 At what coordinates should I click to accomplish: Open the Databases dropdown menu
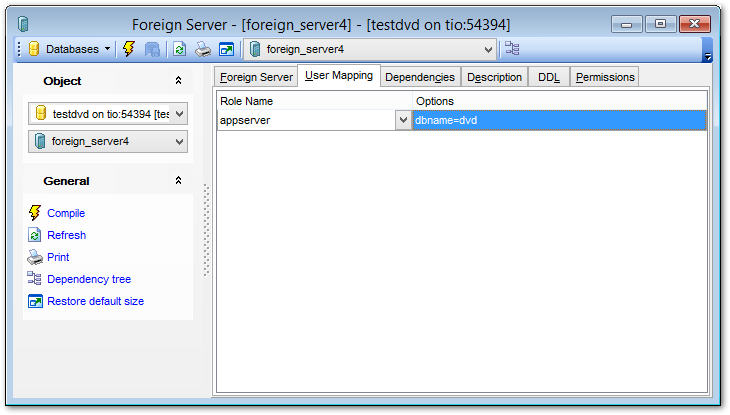pos(70,48)
